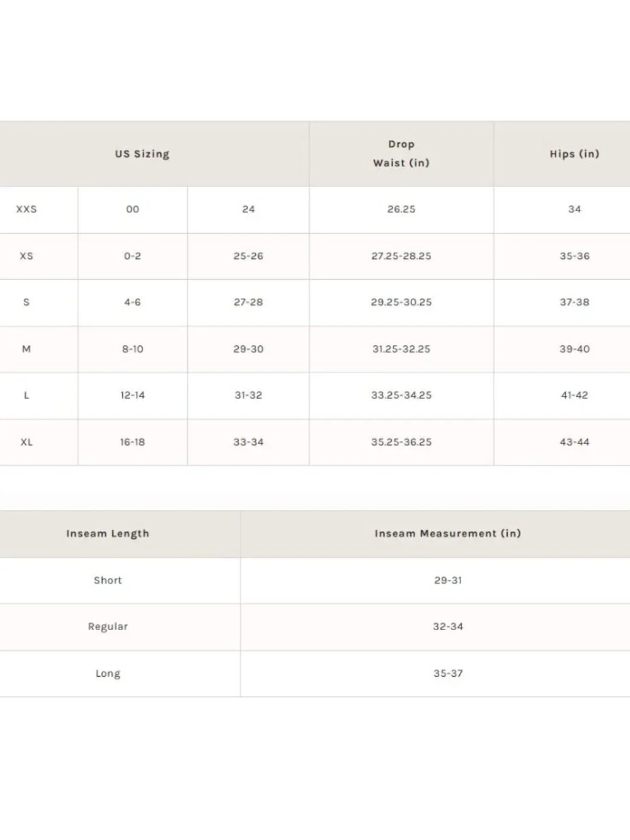The width and height of the screenshot is (630, 840).
Task: Select the 27-28 waist cell
Action: 248,302
